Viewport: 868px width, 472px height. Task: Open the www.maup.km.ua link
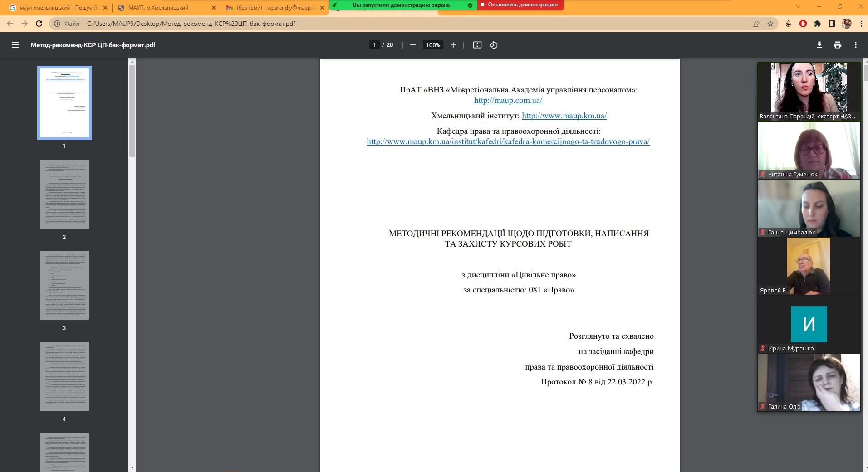pos(564,116)
